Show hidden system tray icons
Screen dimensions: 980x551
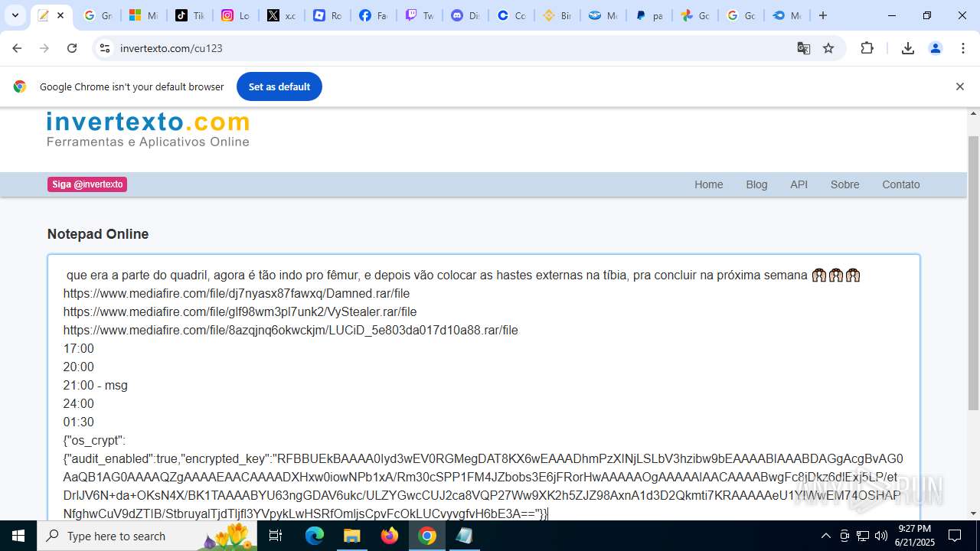coord(825,536)
